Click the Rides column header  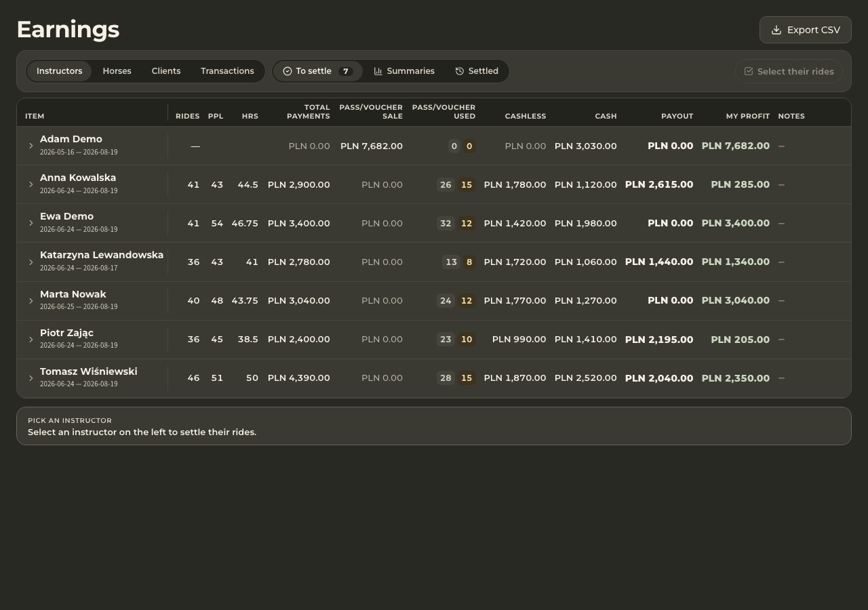point(188,116)
